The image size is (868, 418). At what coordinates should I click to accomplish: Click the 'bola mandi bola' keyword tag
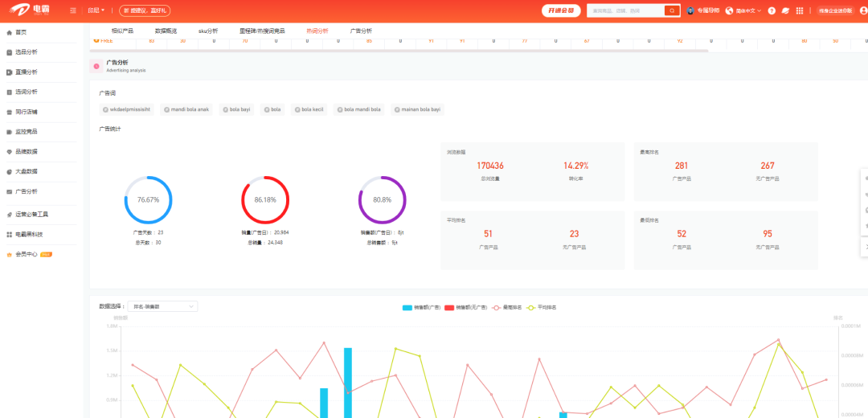(x=358, y=109)
